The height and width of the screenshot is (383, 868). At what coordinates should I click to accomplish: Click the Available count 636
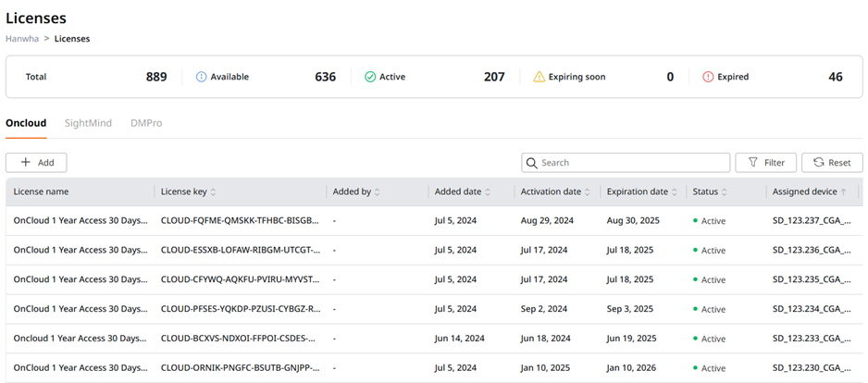(326, 77)
